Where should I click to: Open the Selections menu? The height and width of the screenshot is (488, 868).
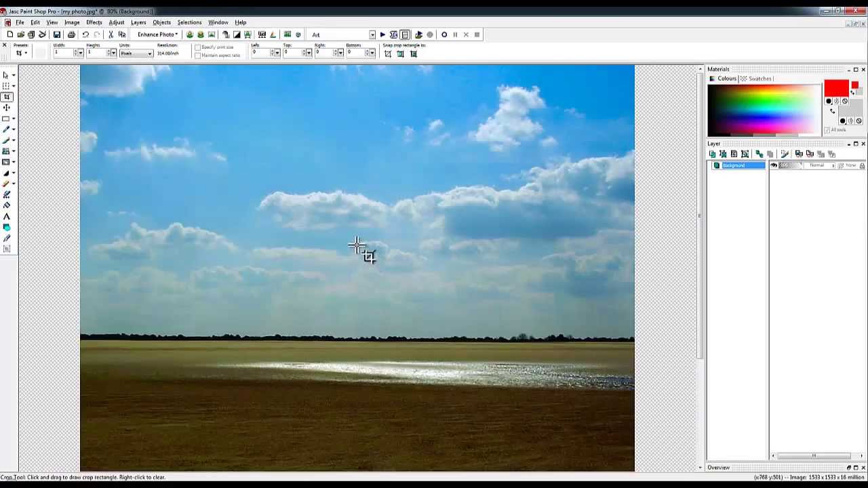pyautogui.click(x=189, y=22)
